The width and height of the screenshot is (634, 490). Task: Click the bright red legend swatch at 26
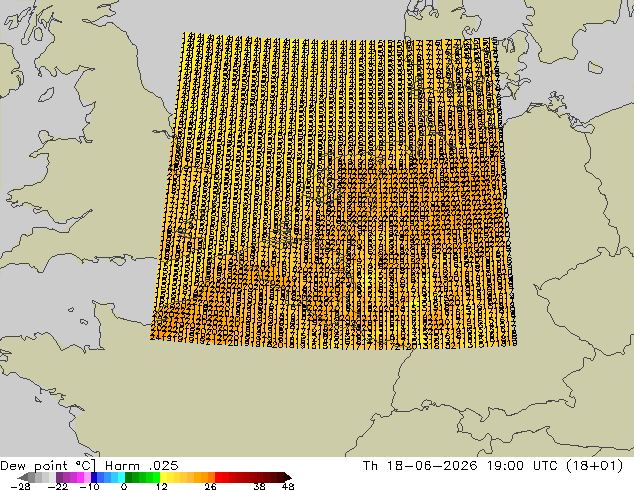click(218, 477)
